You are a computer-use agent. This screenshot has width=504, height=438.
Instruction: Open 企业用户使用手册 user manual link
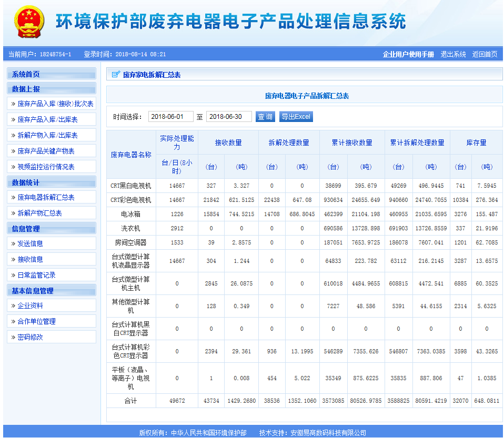pyautogui.click(x=408, y=54)
